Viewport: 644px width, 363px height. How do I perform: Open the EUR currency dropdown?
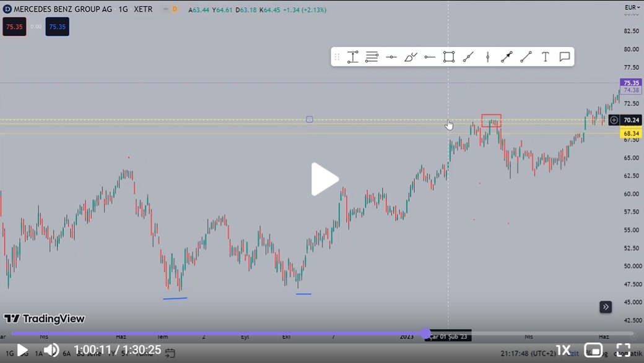(632, 7)
